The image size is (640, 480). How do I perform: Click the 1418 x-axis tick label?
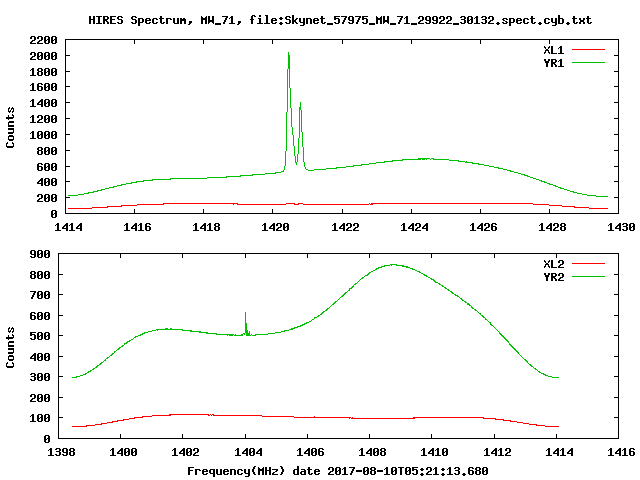206,227
